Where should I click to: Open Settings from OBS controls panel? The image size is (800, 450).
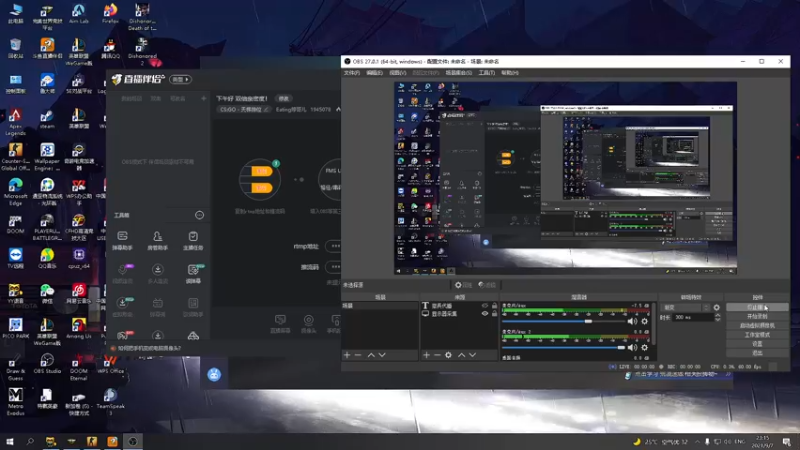[757, 344]
